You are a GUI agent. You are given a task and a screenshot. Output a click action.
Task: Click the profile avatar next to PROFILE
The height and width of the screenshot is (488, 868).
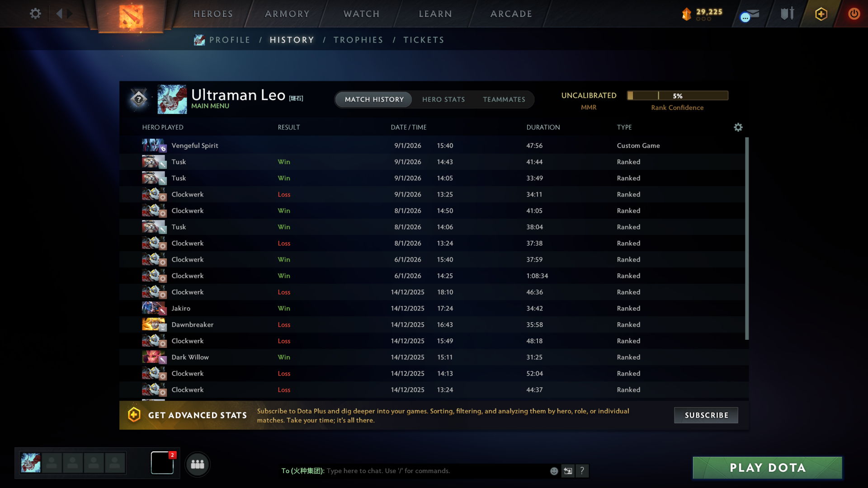tap(199, 40)
